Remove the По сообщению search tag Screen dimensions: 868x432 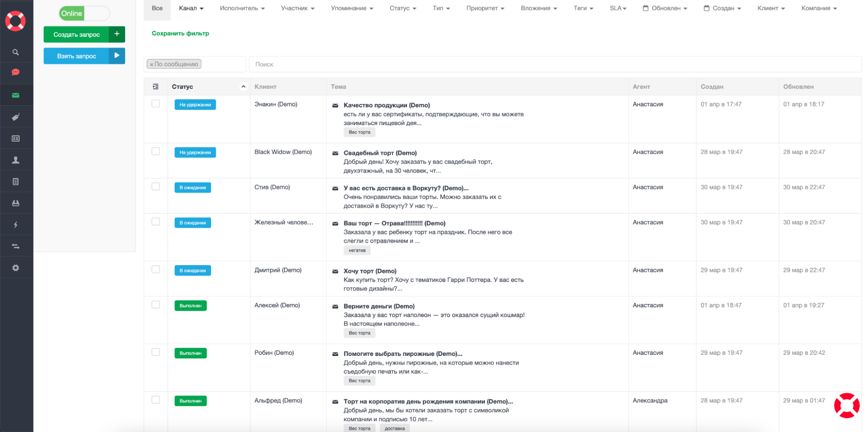[x=152, y=64]
